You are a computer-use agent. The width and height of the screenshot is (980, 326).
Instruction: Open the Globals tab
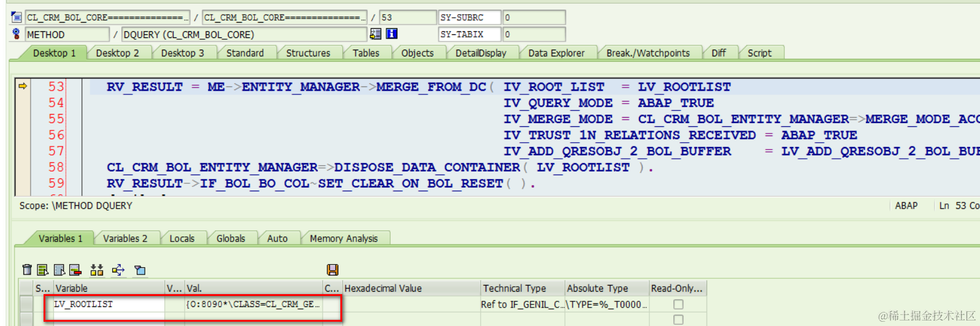coord(231,238)
